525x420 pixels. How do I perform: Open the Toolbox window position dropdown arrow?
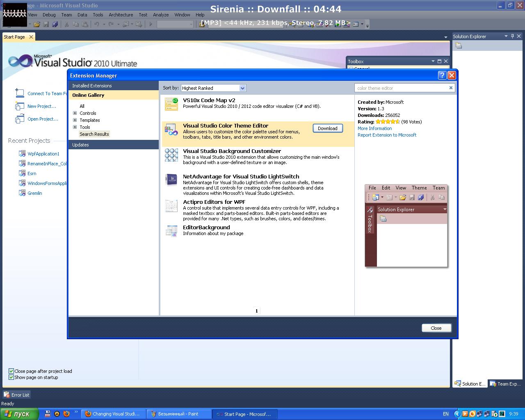click(433, 61)
